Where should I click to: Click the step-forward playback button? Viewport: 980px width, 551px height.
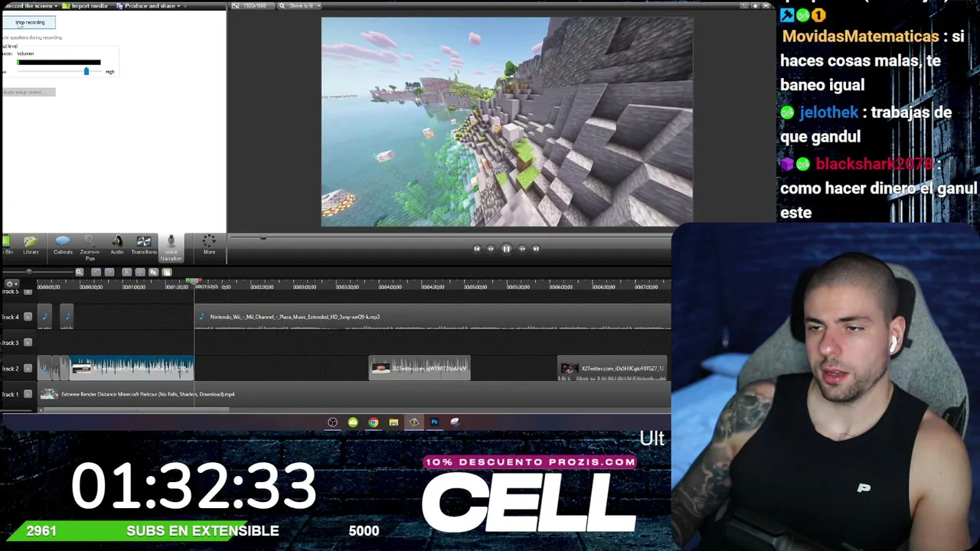tap(522, 249)
